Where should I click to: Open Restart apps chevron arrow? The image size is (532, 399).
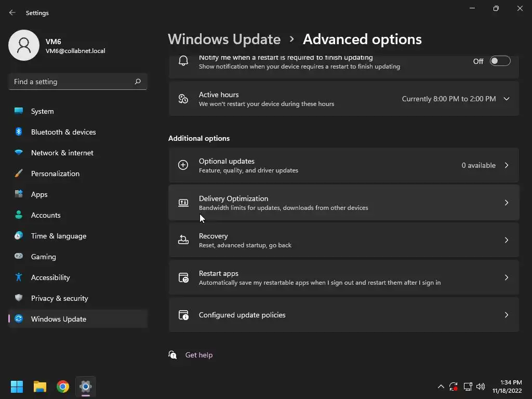[x=506, y=277]
